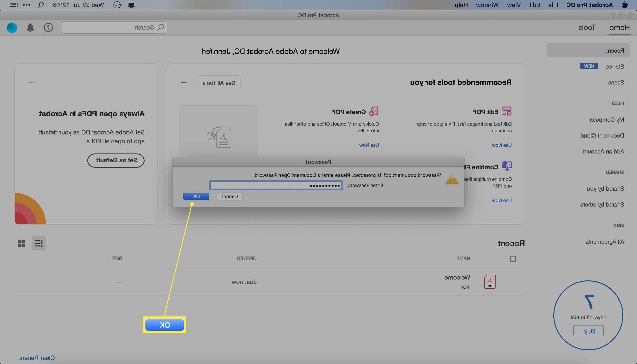637x364 pixels.
Task: Sort recent files by NAME column
Action: 463,258
